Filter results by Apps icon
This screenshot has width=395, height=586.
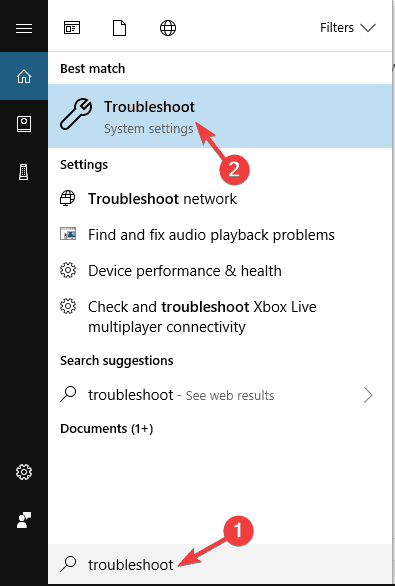pyautogui.click(x=72, y=28)
